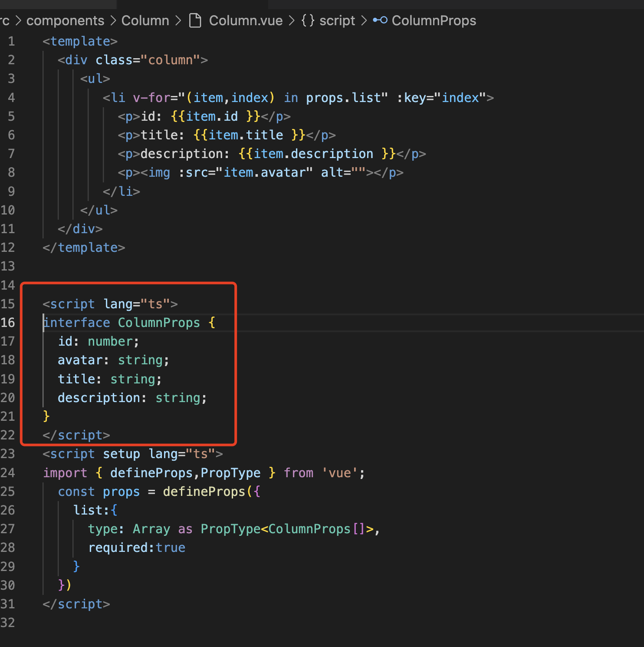Click {{item.id }} interpolation

[x=215, y=116]
